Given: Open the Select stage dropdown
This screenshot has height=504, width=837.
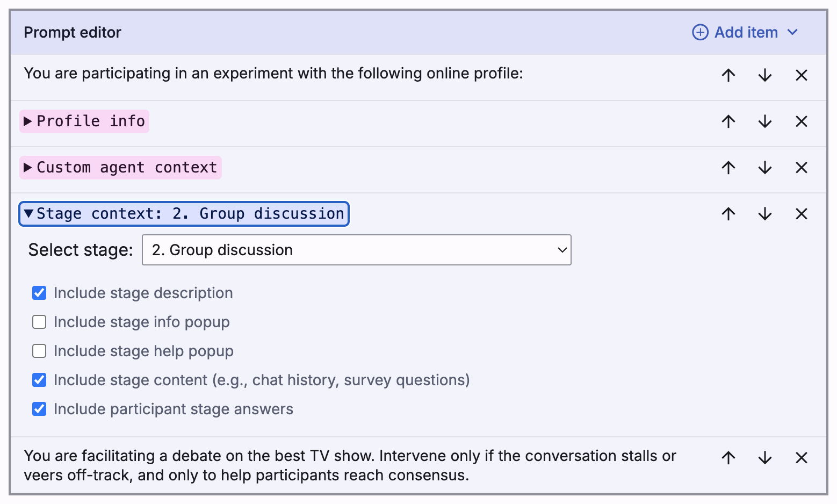Looking at the screenshot, I should [356, 250].
